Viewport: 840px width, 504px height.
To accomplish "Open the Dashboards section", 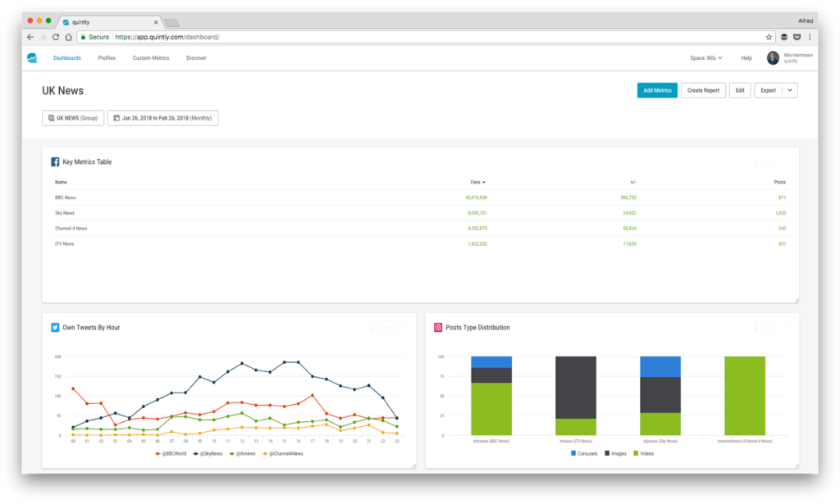I will pos(67,58).
